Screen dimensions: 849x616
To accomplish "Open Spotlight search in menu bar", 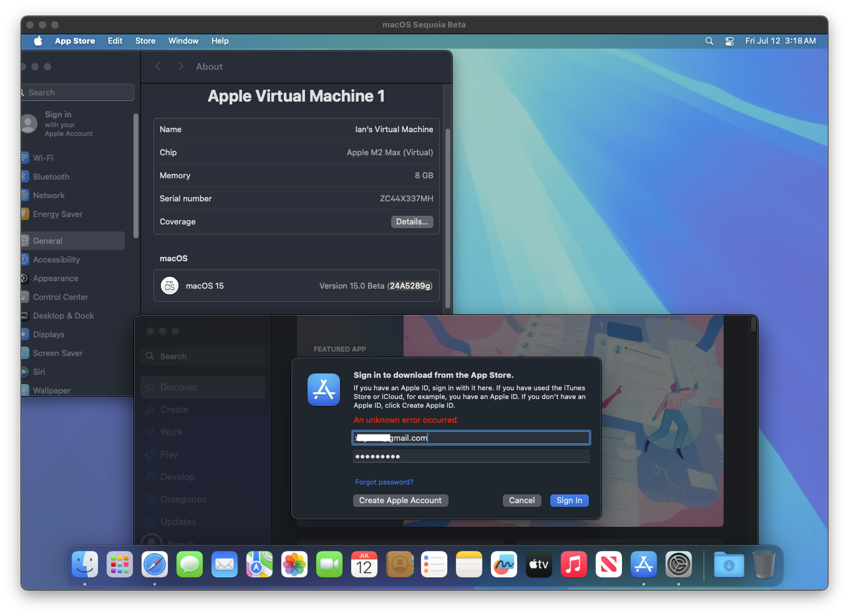I will pyautogui.click(x=709, y=41).
